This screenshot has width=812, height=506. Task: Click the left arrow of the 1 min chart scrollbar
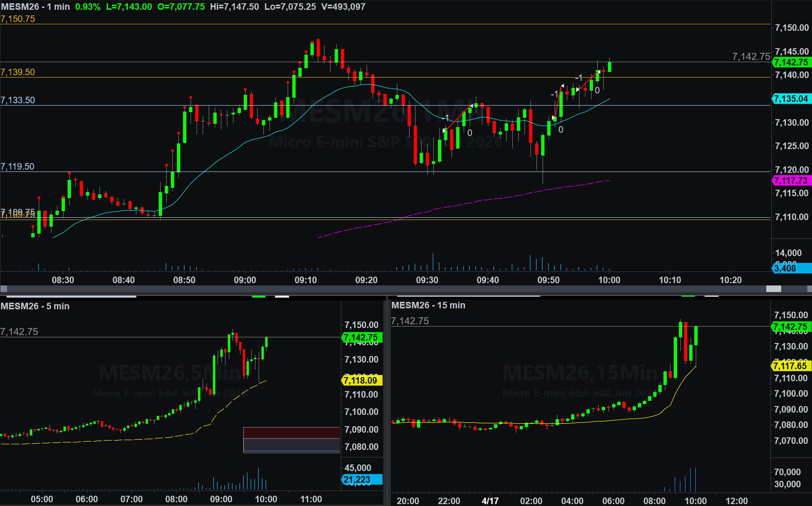point(4,289)
